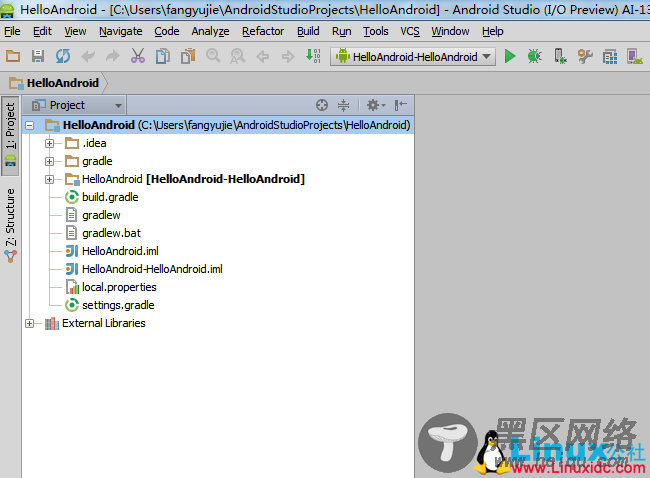Expand the External Libraries node
Screen dimensions: 650x478
(29, 323)
